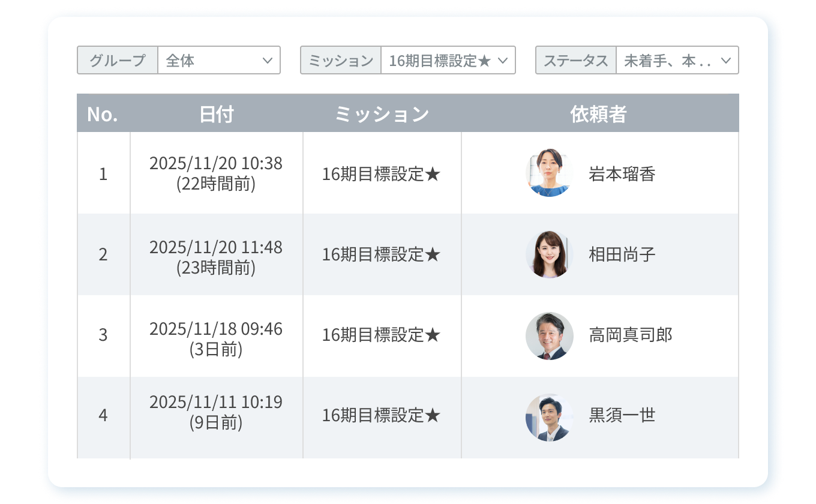Select requester name 相田尚子

click(x=622, y=255)
